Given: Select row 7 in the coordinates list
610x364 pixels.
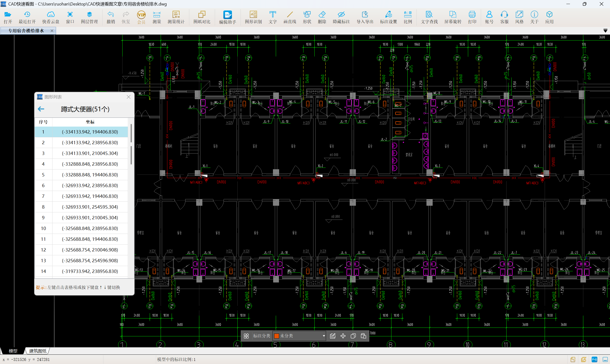Looking at the screenshot, I should pos(90,196).
